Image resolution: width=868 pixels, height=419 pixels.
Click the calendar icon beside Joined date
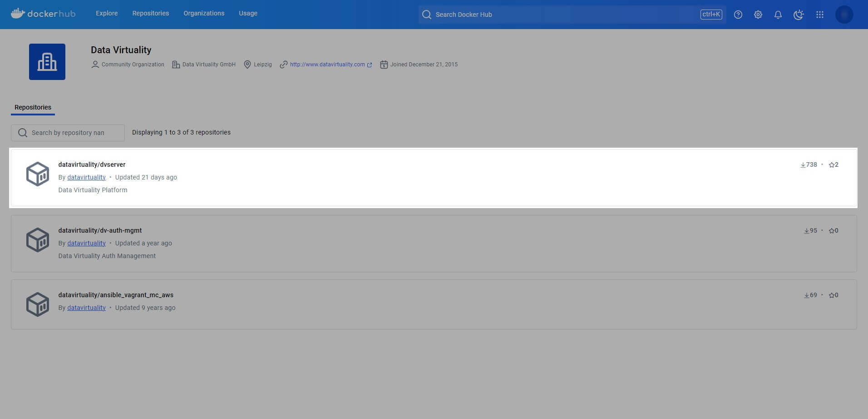coord(384,65)
